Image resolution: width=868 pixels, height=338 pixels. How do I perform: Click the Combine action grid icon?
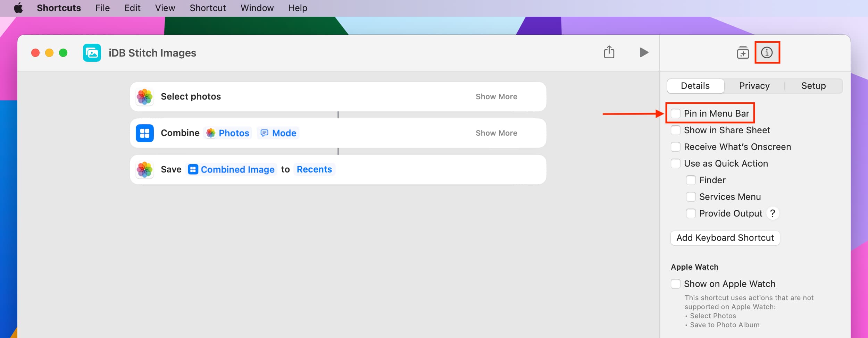click(x=145, y=133)
